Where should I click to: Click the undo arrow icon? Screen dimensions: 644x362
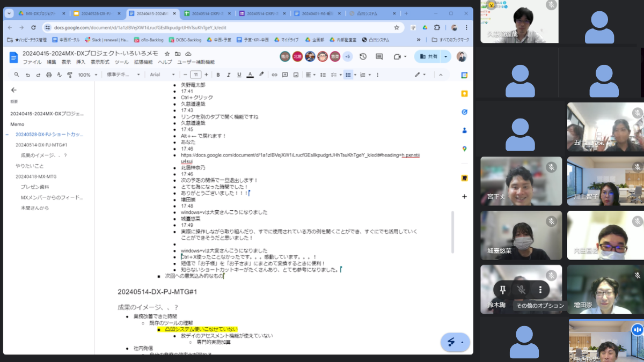coord(28,75)
